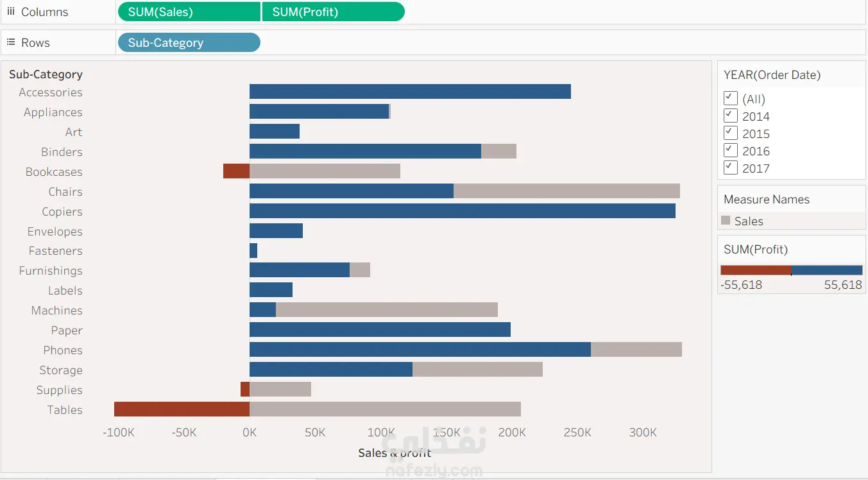Click the SUM(Profit) color gradient legend

click(792, 270)
